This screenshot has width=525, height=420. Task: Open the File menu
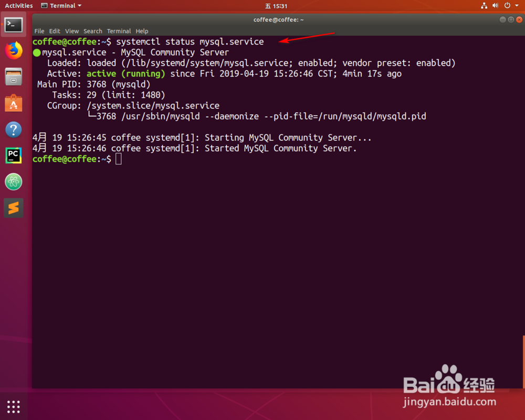39,31
